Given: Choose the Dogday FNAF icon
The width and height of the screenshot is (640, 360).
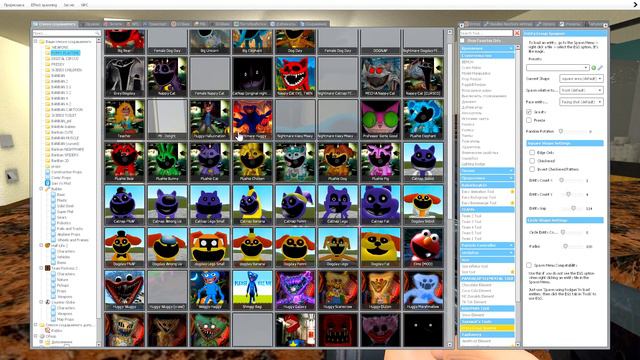Looking at the screenshot, I should click(124, 247).
